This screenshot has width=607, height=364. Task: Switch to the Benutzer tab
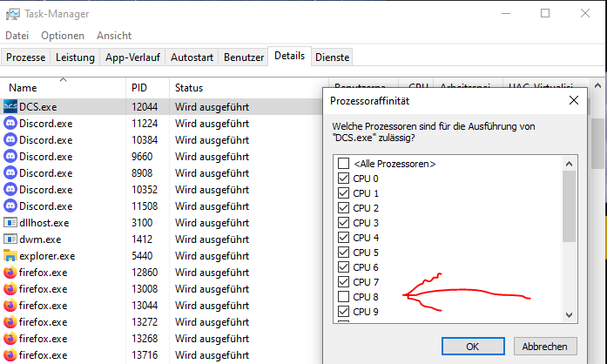244,57
